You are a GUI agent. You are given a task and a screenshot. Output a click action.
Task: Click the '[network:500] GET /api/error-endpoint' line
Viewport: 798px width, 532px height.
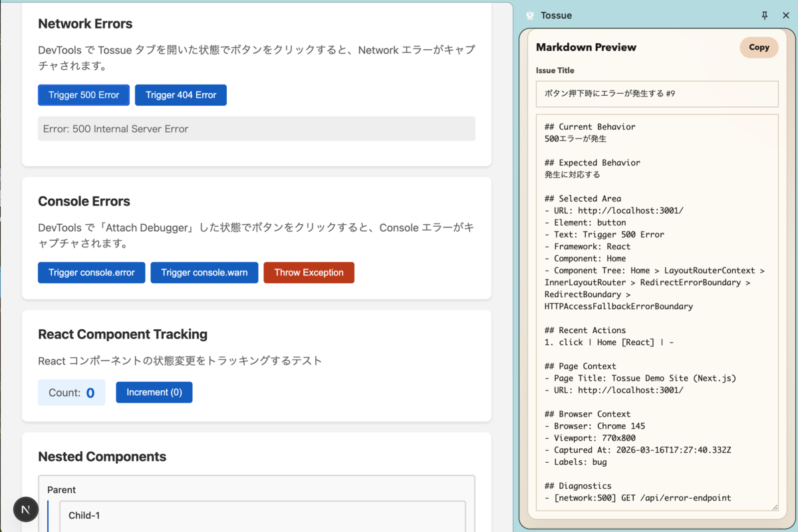(x=638, y=498)
